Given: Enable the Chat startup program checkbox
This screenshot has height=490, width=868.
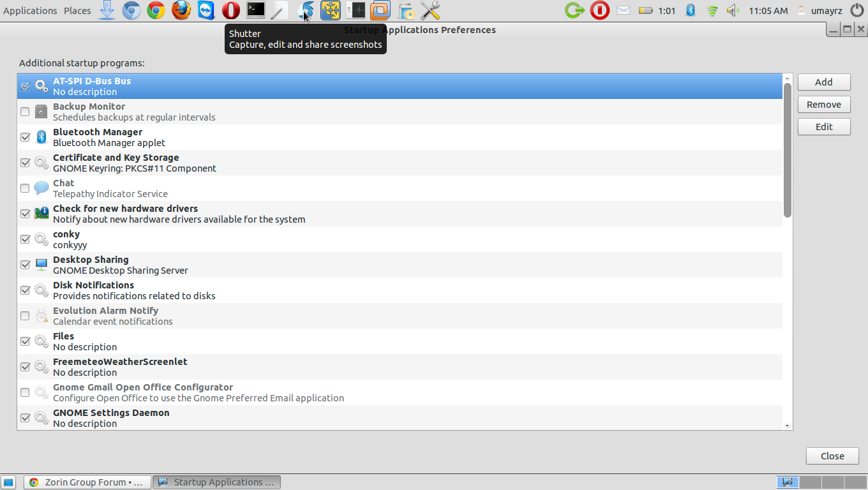Looking at the screenshot, I should 26,188.
